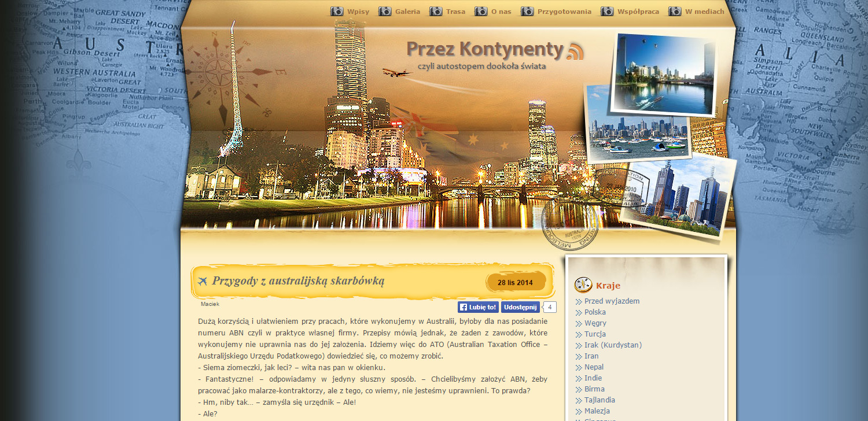Click the orange RSS feed icon
868x421 pixels.
pyautogui.click(x=575, y=51)
